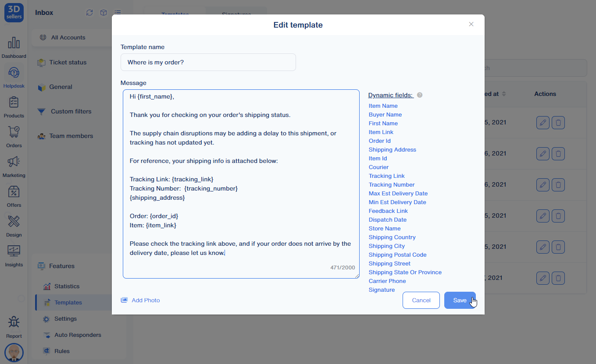Cancel editing the template
The image size is (596, 364).
tap(421, 300)
